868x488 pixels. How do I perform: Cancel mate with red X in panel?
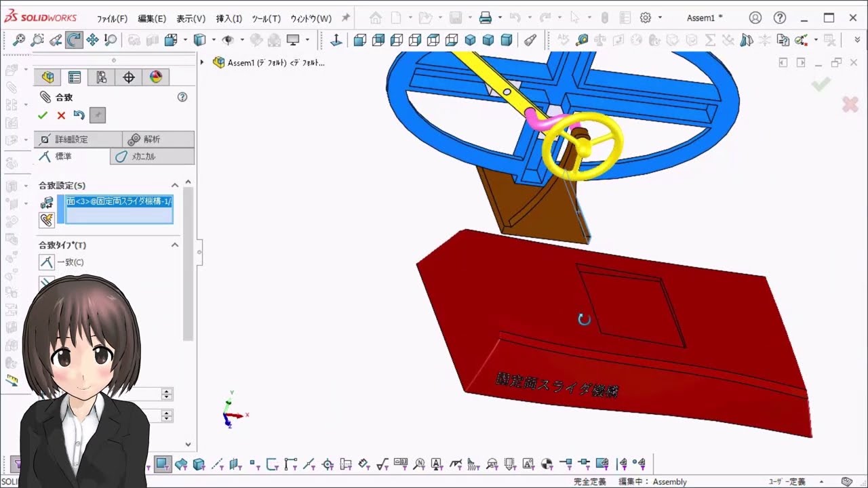point(61,115)
